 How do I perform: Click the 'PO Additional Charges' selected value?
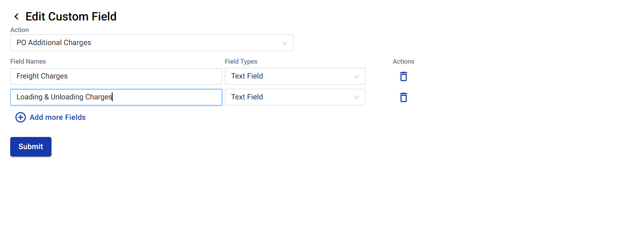tap(54, 43)
